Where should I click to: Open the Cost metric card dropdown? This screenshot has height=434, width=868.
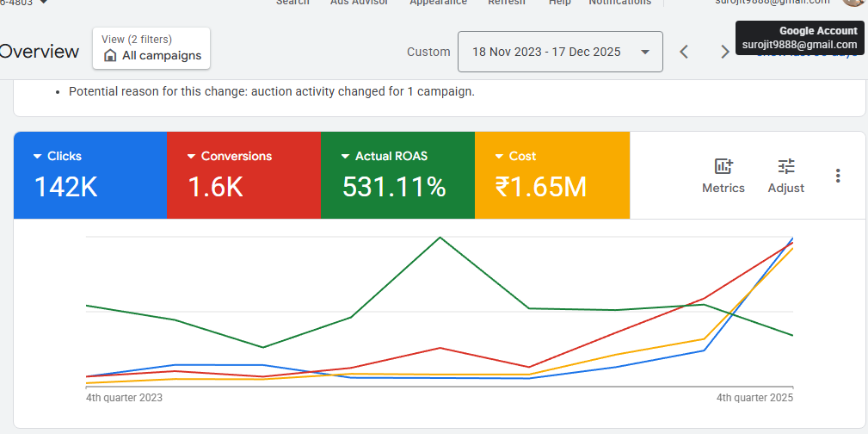(499, 157)
